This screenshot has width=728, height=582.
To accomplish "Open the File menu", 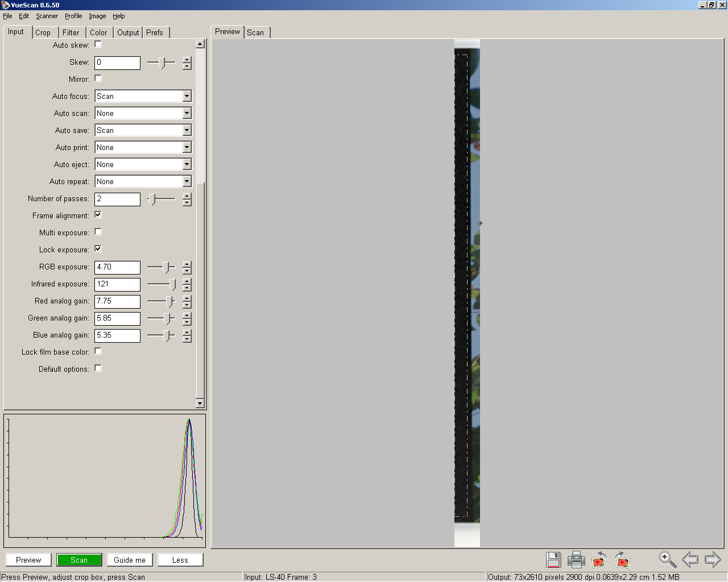I will [7, 16].
